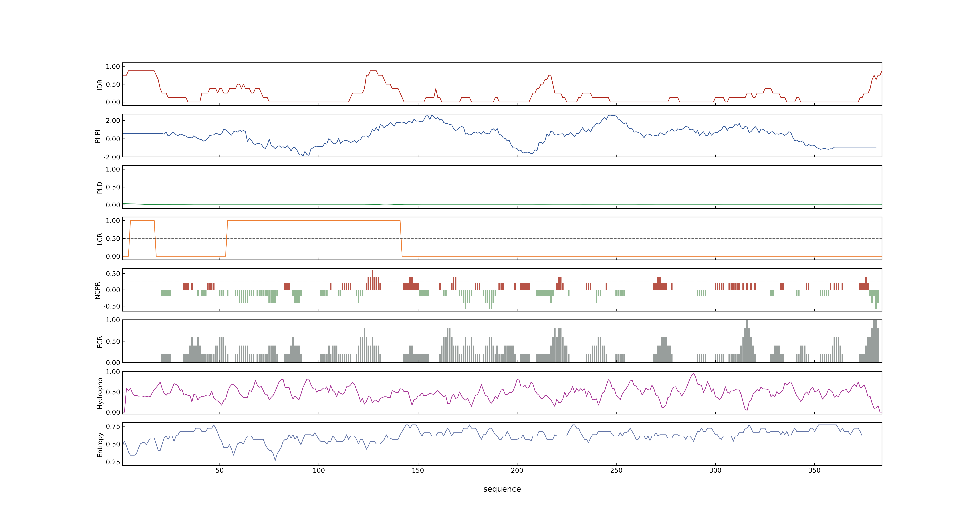
Task: Click the 2.00 tick on Pi-Pi axis
Action: [x=113, y=121]
